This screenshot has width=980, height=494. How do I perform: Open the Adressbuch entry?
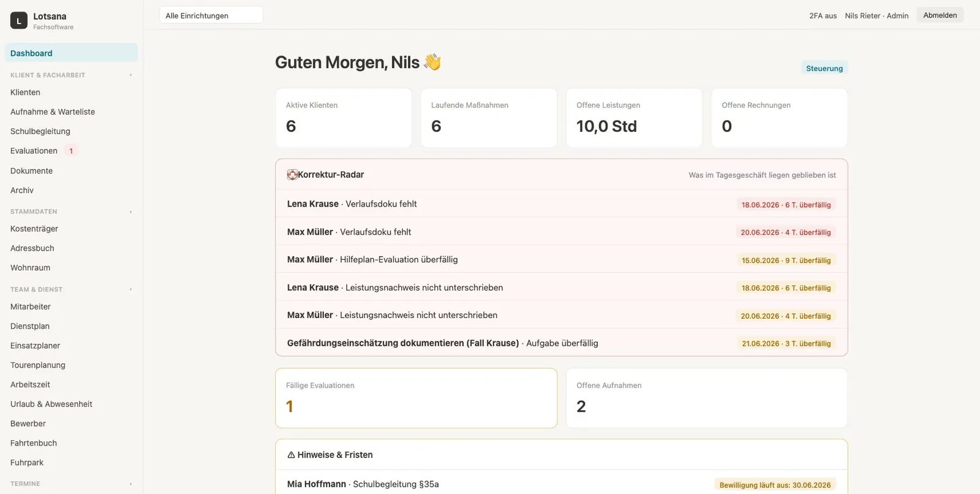pyautogui.click(x=72, y=248)
